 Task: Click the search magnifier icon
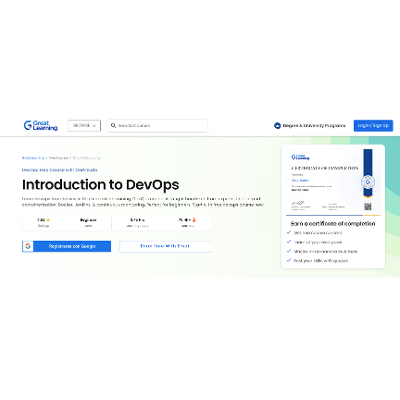pyautogui.click(x=113, y=126)
